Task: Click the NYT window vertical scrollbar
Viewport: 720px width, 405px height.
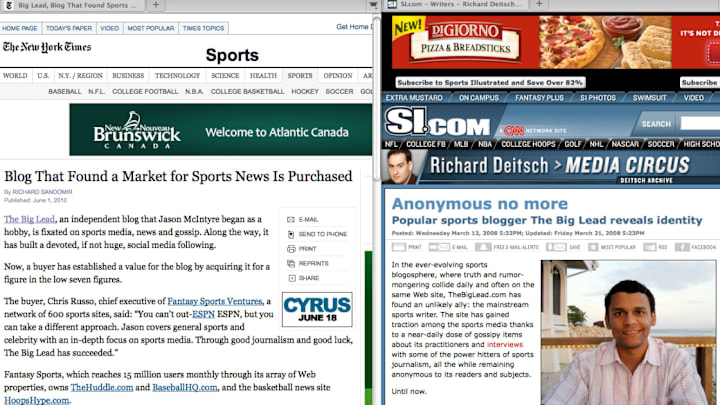Action: pyautogui.click(x=376, y=99)
